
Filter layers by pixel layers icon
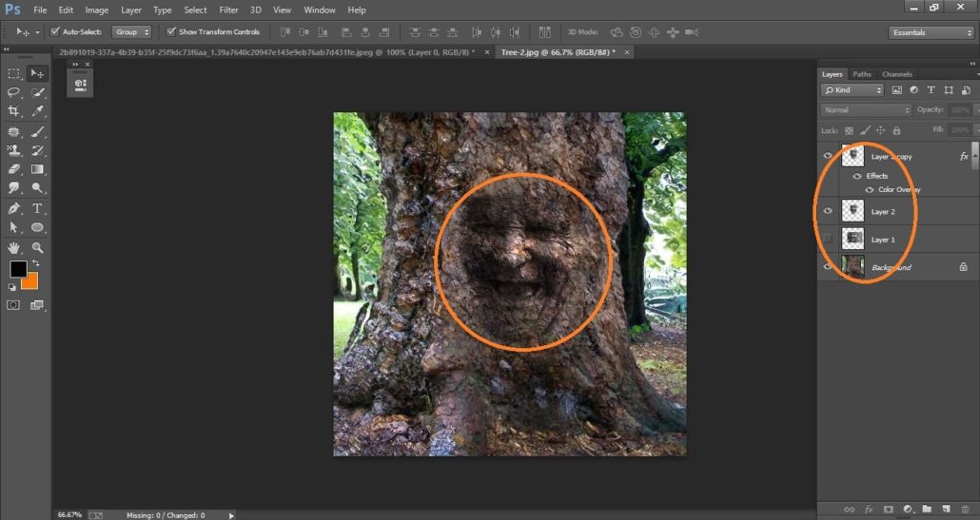tap(897, 90)
